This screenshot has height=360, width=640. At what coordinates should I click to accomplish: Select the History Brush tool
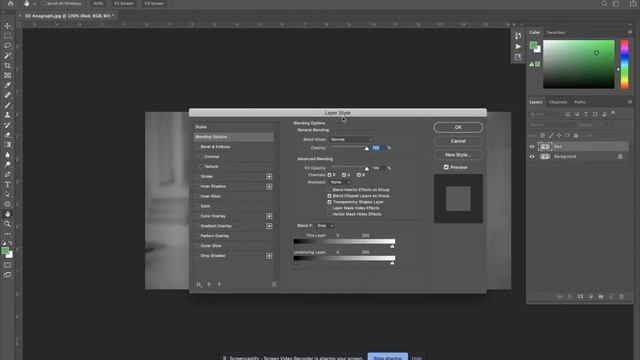click(x=7, y=125)
